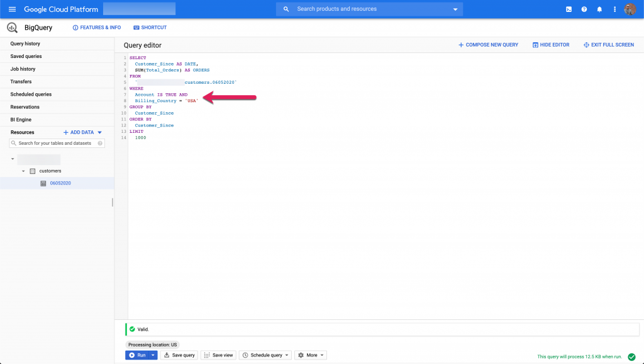Open Query history in sidebar

pos(25,43)
